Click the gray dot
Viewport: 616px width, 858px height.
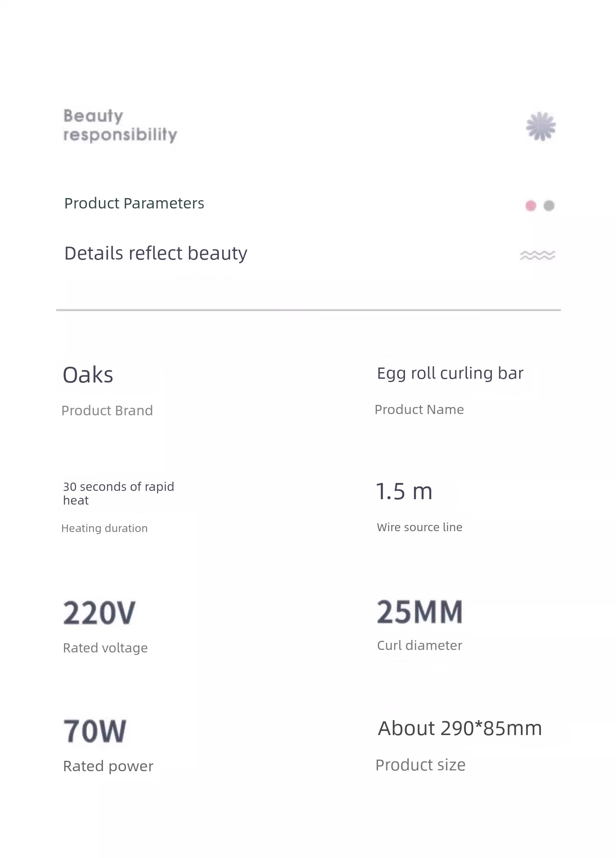pos(549,206)
